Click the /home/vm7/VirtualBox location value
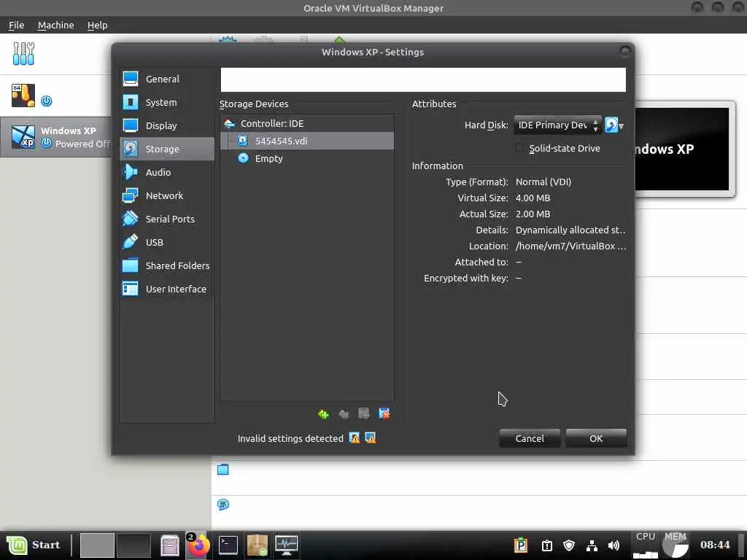Screen dimensions: 747x560 coord(570,246)
